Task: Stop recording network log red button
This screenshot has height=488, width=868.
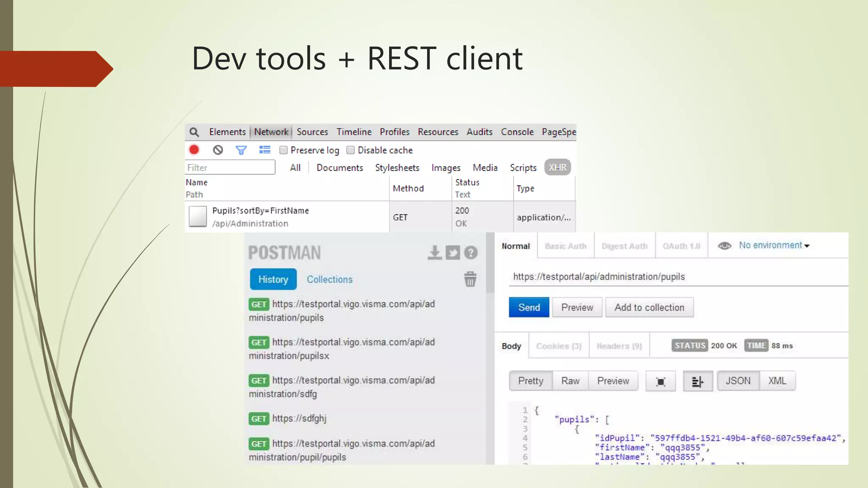Action: tap(194, 150)
